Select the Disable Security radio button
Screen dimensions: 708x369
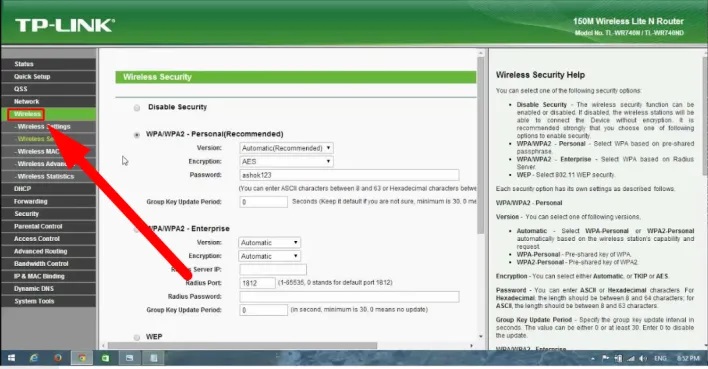pyautogui.click(x=137, y=107)
